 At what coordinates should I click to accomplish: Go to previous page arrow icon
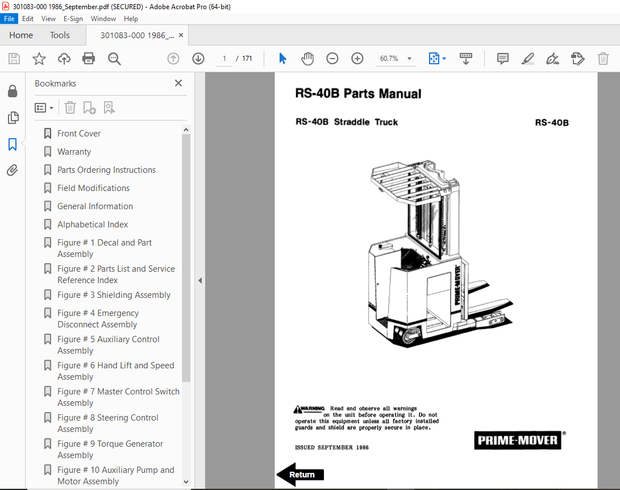pyautogui.click(x=173, y=59)
